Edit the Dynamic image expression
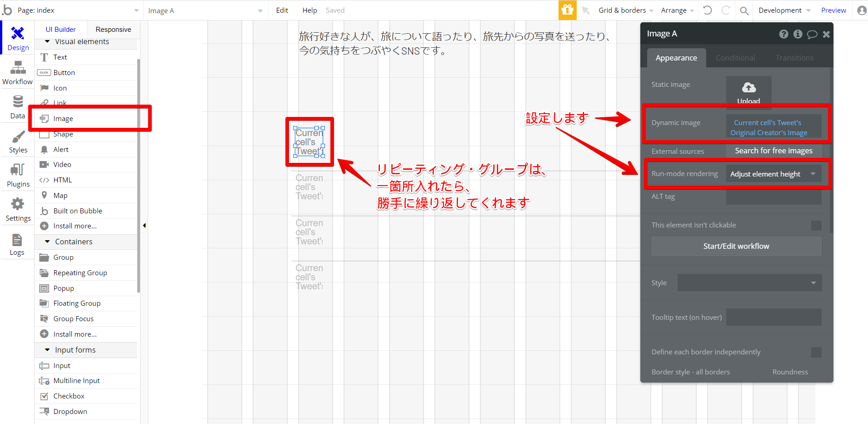The height and width of the screenshot is (424, 868). tap(773, 127)
